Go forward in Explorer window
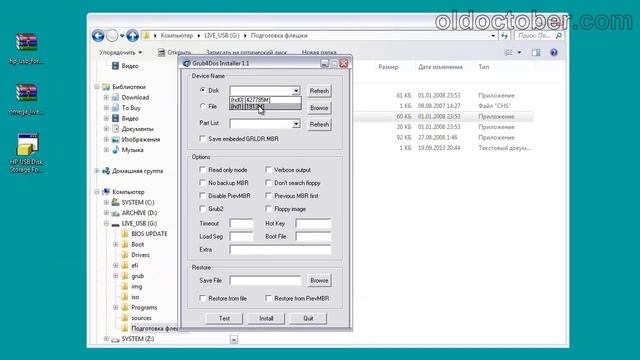The width and height of the screenshot is (640, 360). click(x=112, y=36)
